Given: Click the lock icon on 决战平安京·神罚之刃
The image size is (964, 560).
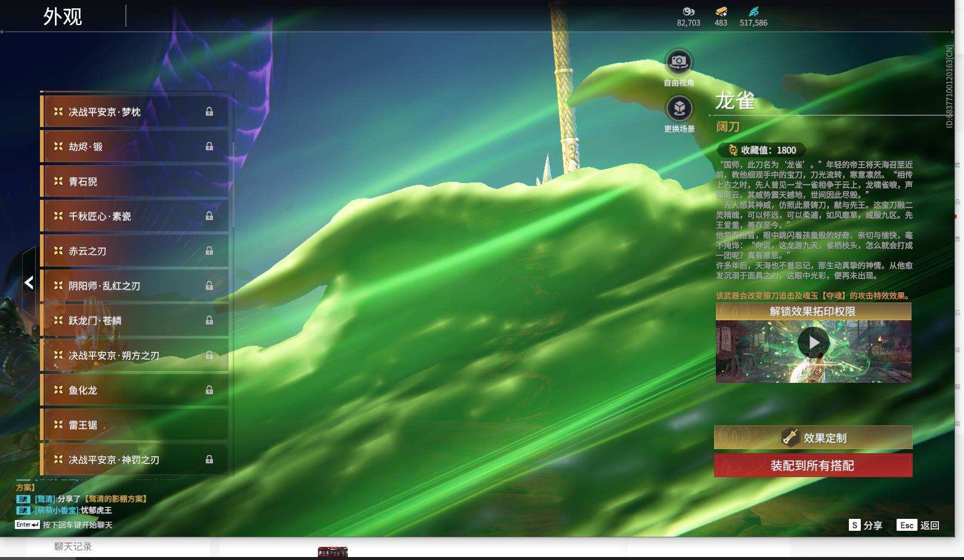Looking at the screenshot, I should click(209, 459).
